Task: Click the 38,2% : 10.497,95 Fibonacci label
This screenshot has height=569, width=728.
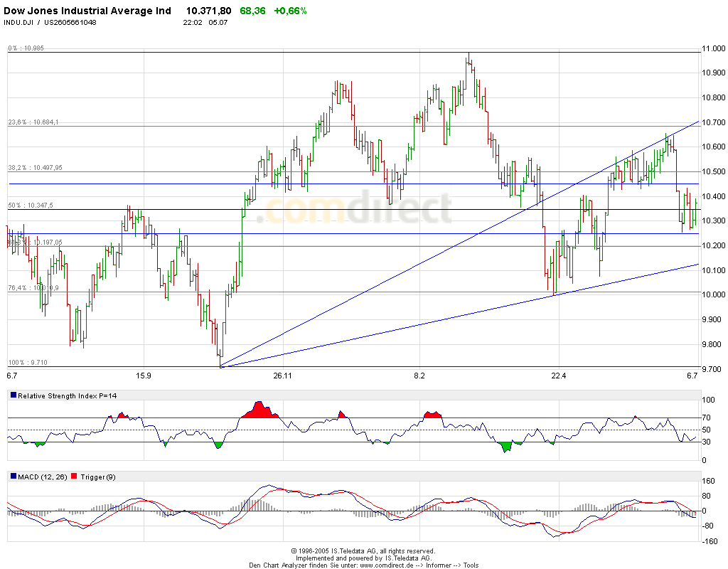Action: pos(36,168)
